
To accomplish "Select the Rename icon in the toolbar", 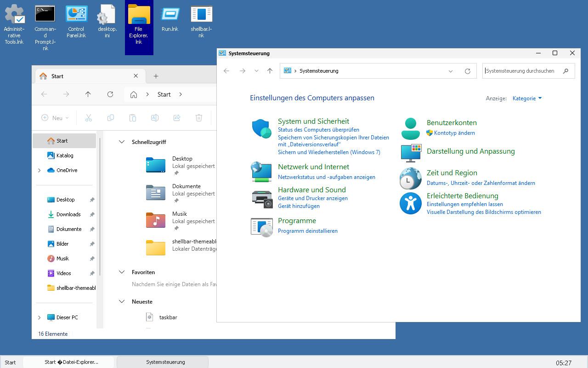I will tap(155, 118).
